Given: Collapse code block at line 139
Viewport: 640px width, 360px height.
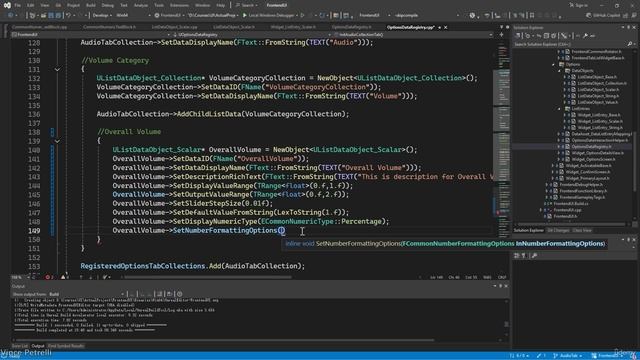Looking at the screenshot, I should [x=57, y=141].
